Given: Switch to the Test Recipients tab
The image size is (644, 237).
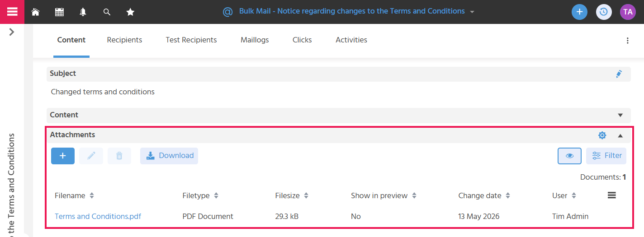Looking at the screenshot, I should [x=191, y=40].
